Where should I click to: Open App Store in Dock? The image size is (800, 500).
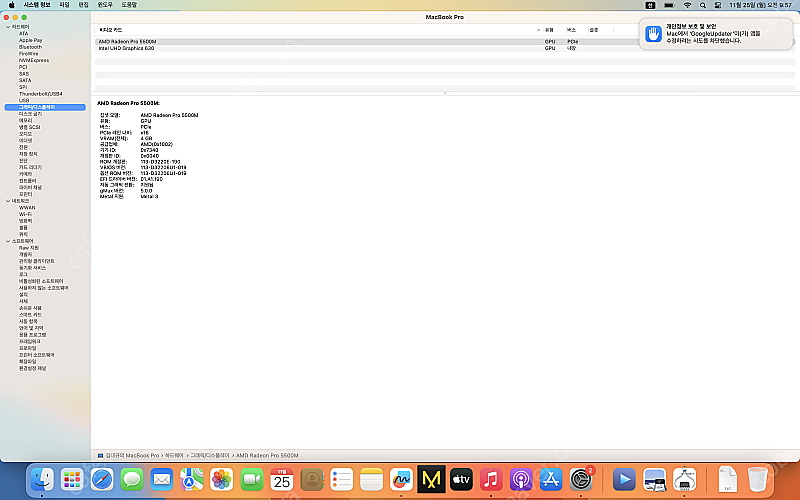click(x=551, y=480)
